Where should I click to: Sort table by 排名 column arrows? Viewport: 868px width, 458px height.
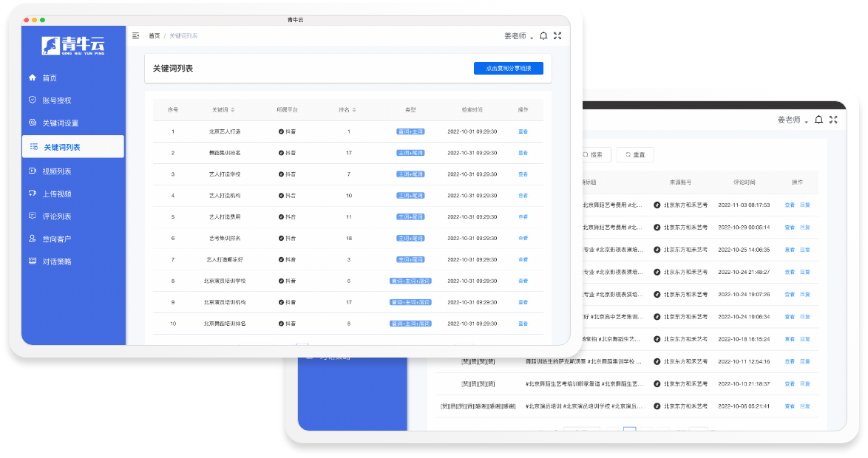click(354, 110)
